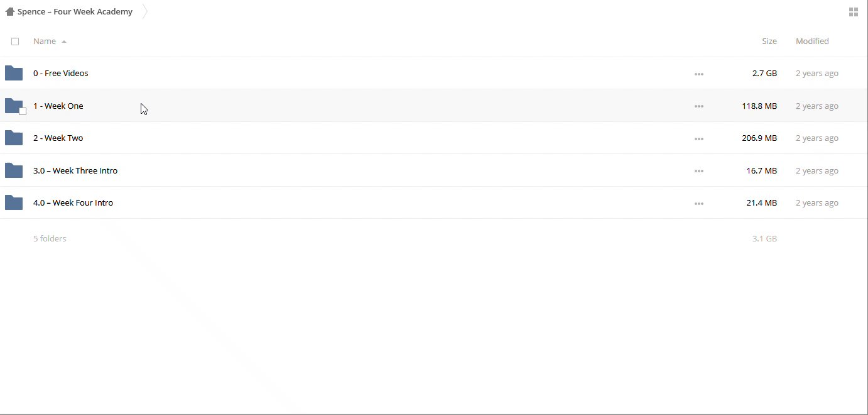Expand actions menu for 4.0 – Week Four Intro
The height and width of the screenshot is (415, 868).
point(698,204)
